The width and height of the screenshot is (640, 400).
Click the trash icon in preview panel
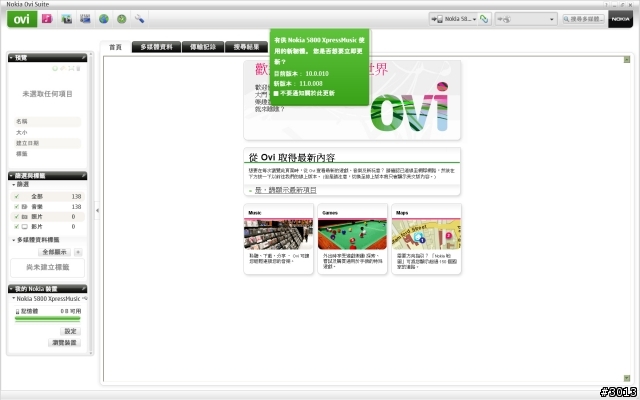78,69
